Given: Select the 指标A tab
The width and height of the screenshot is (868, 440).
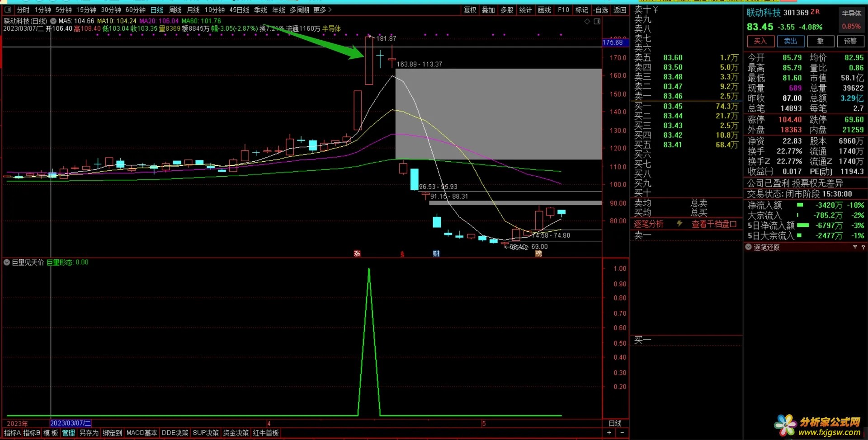Looking at the screenshot, I should pos(12,433).
